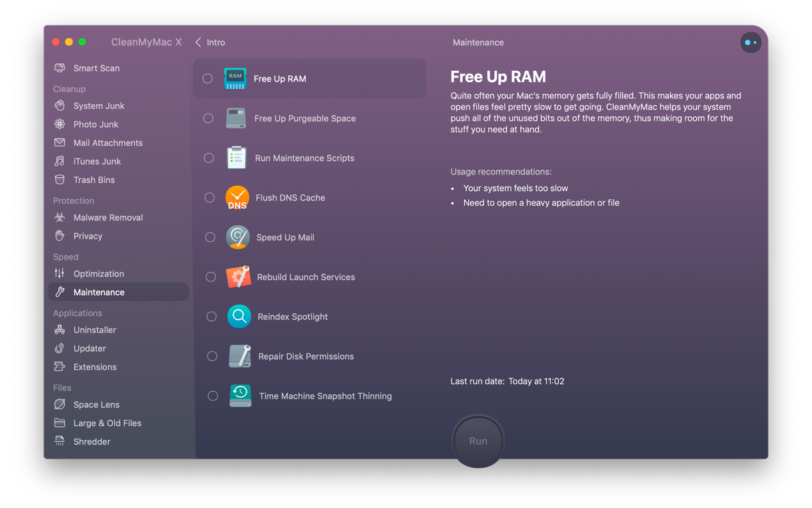Click the Reindex Spotlight magnifier icon
Image resolution: width=812 pixels, height=508 pixels.
tap(239, 316)
